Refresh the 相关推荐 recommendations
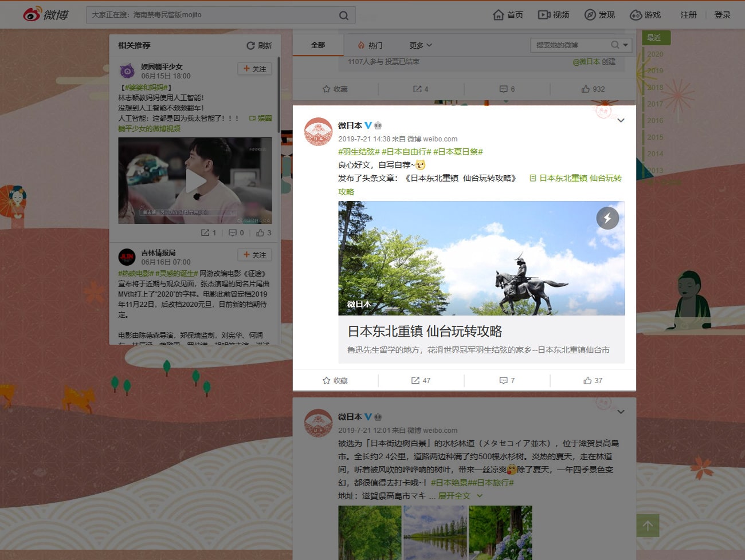Screen dimensions: 745x560 (x=259, y=45)
